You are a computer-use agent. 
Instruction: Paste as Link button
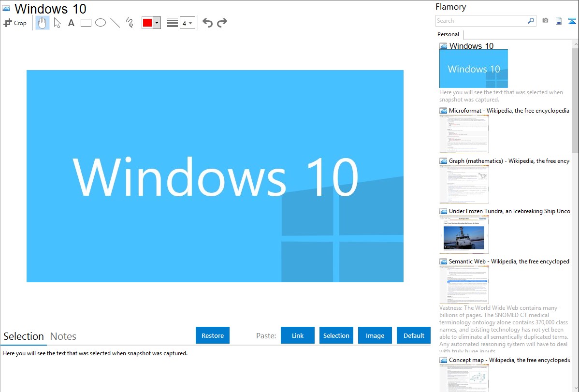298,335
